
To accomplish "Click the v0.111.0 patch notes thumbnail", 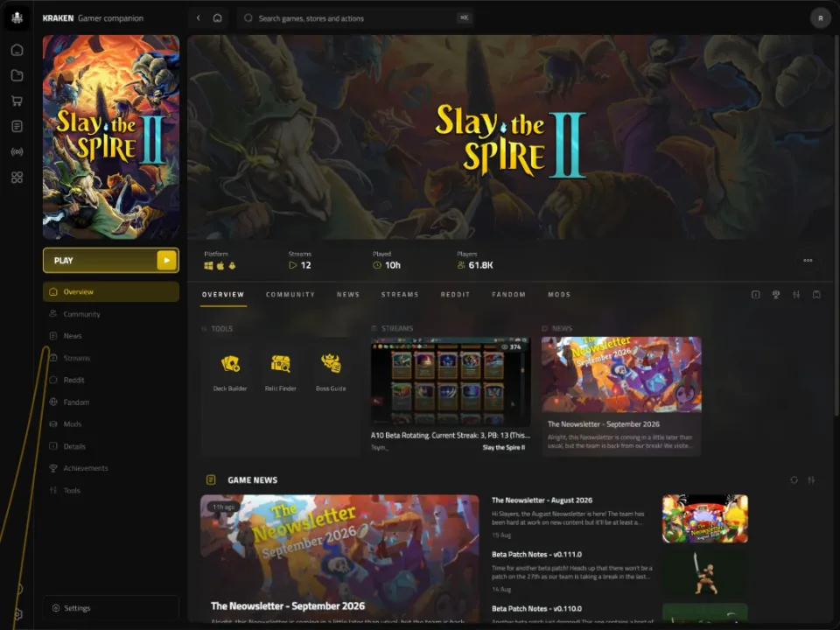I will (x=705, y=573).
